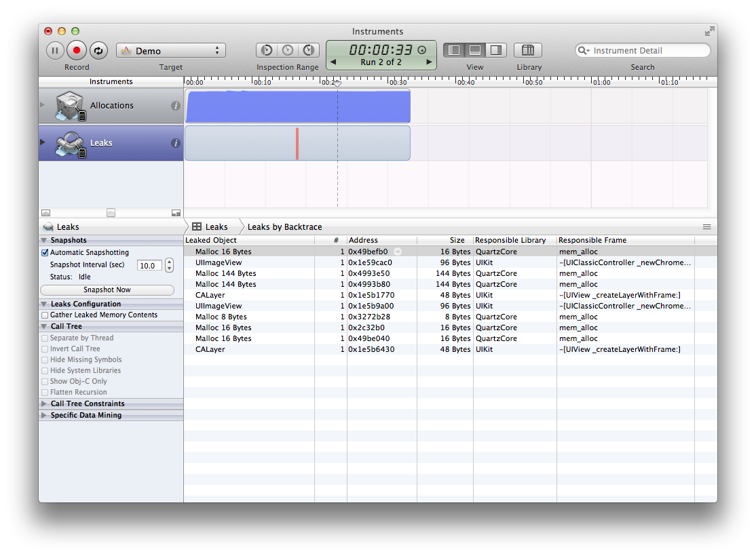This screenshot has height=556, width=756.
Task: Select Leaks by Backtrace breadcrumb
Action: [284, 227]
